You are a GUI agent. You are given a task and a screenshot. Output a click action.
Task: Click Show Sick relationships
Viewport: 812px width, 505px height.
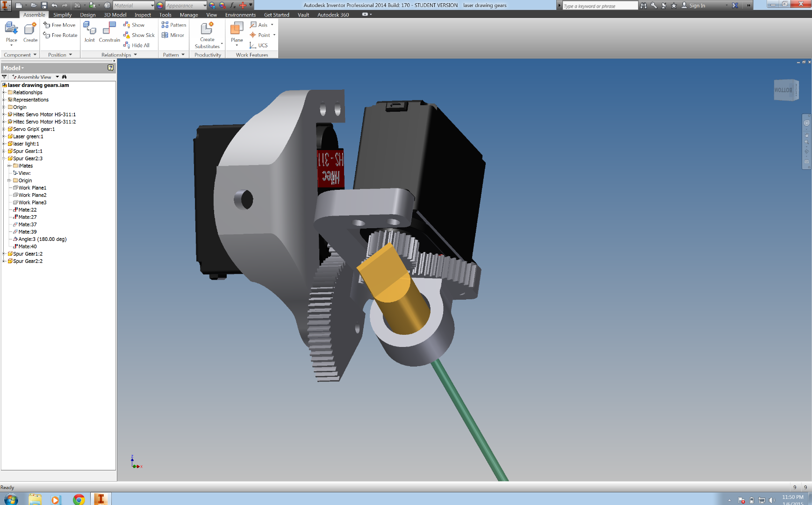click(139, 35)
